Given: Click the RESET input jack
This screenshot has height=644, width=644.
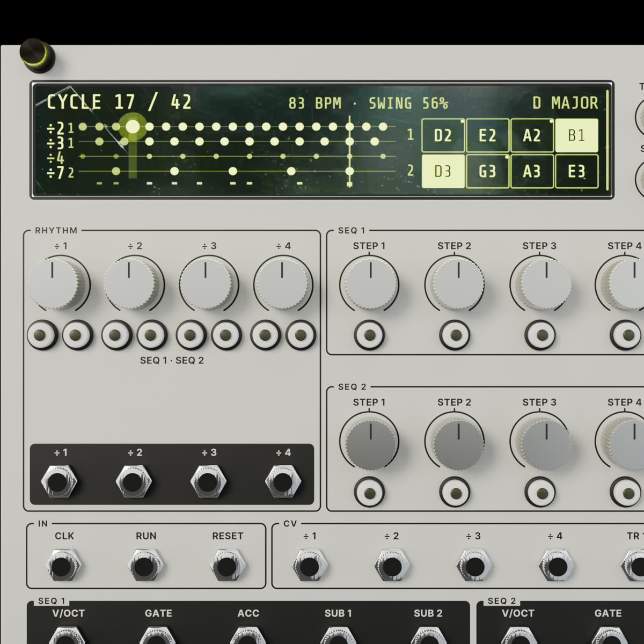Looking at the screenshot, I should (228, 565).
